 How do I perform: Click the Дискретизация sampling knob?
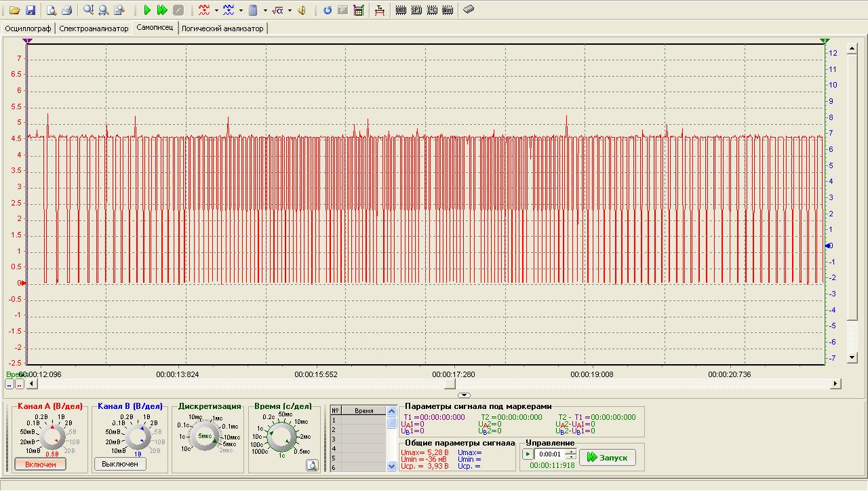tap(204, 436)
